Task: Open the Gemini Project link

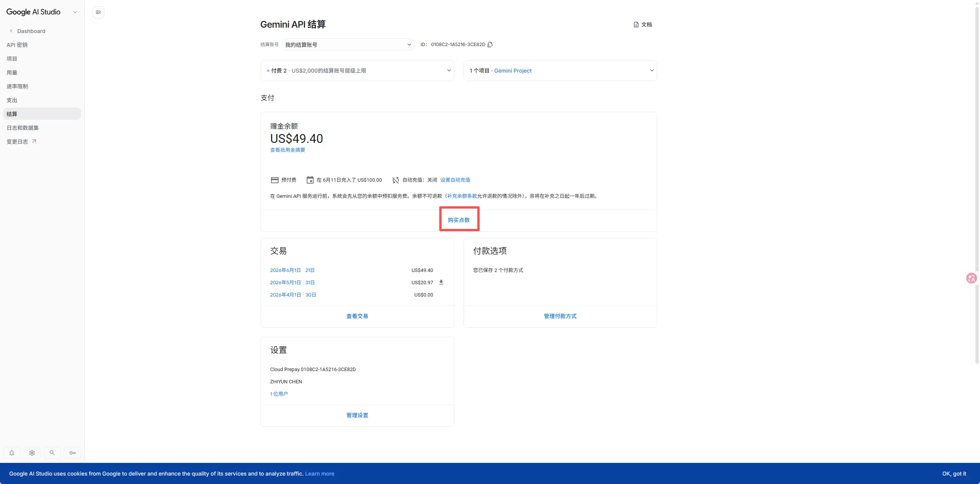Action: 513,71
